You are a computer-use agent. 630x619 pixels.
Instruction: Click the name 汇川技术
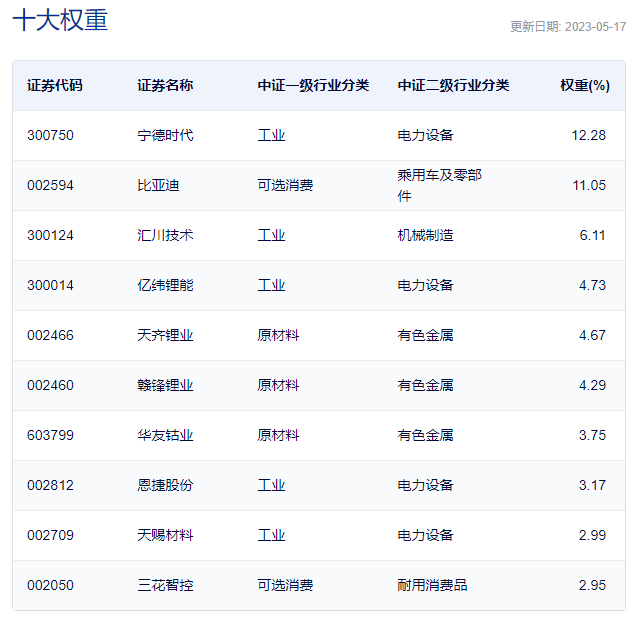(165, 235)
